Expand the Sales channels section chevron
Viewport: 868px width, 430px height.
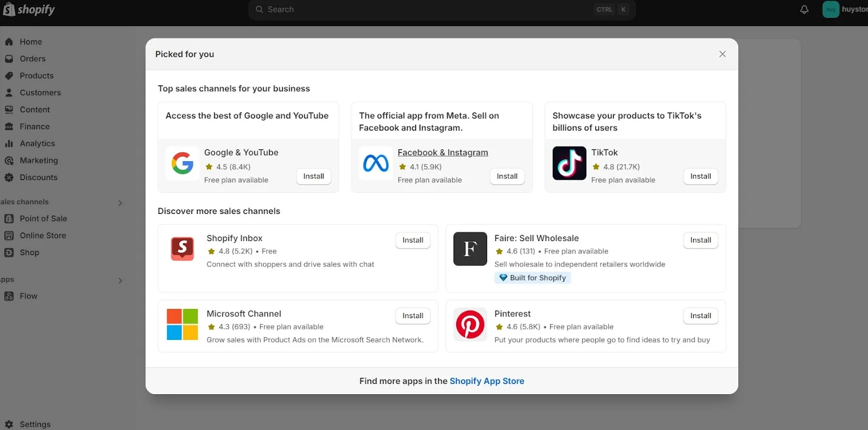tap(120, 203)
